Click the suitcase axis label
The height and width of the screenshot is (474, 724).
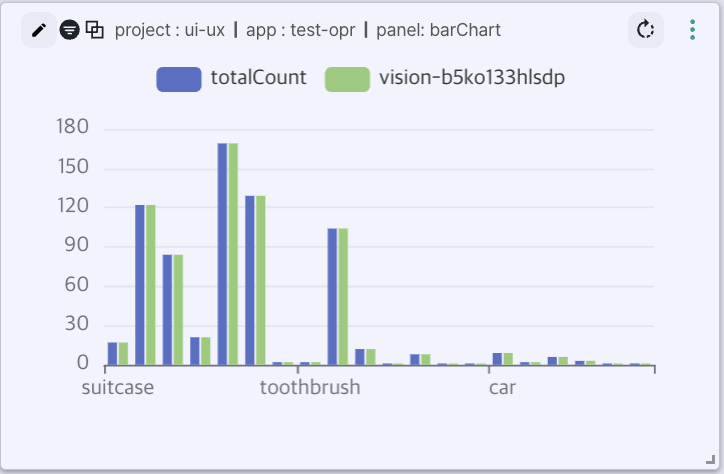(118, 388)
